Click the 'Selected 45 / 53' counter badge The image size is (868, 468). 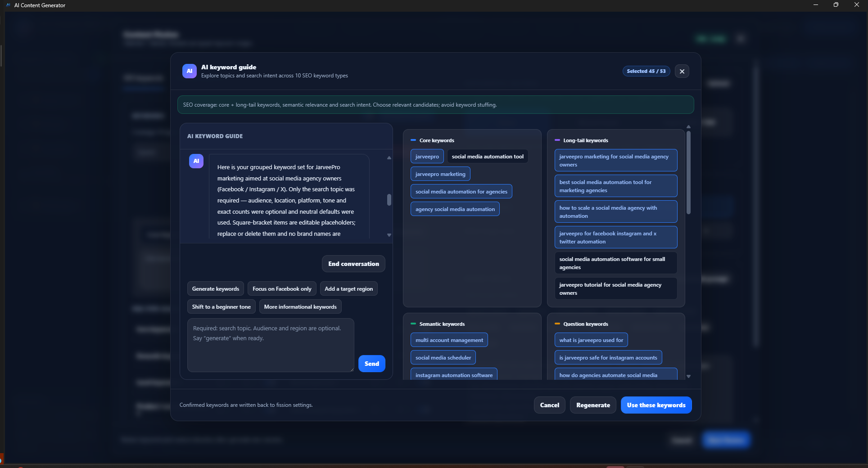646,71
